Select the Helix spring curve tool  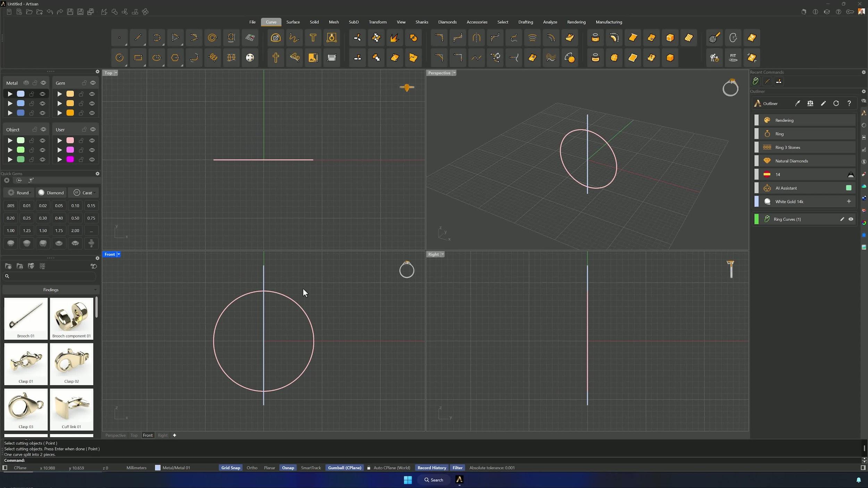[x=213, y=58]
